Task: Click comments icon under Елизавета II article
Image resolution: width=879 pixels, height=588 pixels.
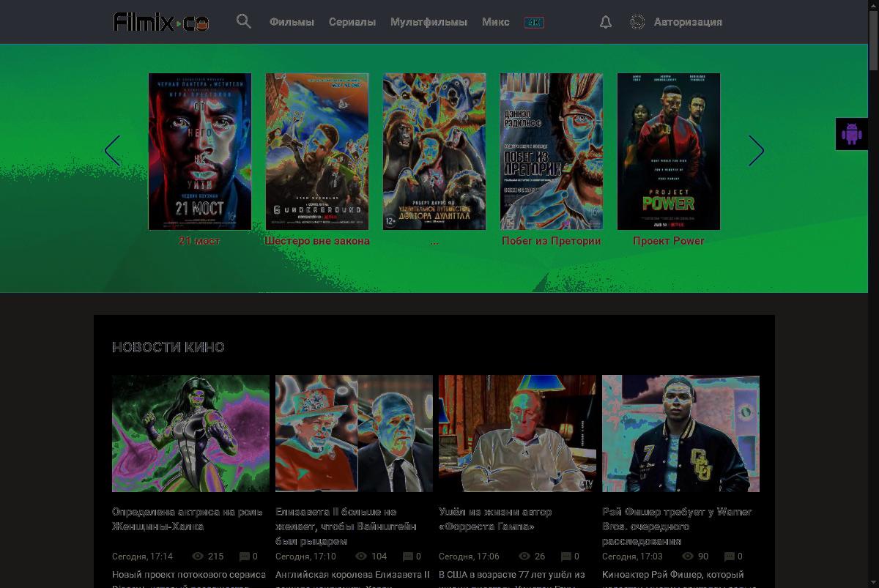Action: [x=407, y=557]
